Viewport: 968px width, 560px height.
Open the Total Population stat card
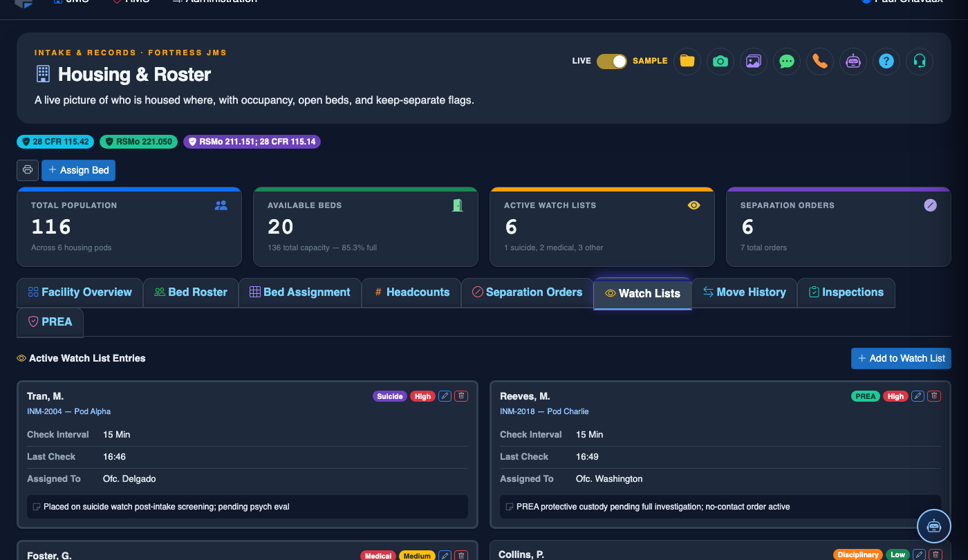[x=129, y=227]
